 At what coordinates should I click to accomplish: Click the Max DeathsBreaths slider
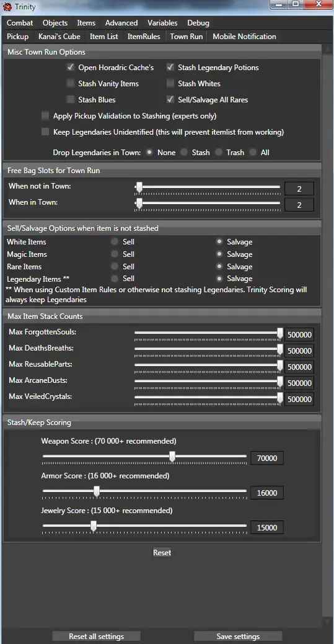tap(209, 349)
